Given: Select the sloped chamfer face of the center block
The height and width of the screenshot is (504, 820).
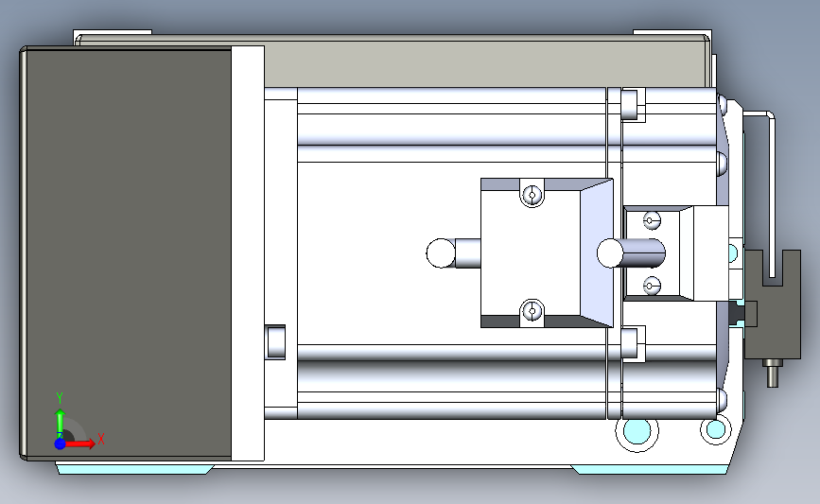Looking at the screenshot, I should [597, 253].
